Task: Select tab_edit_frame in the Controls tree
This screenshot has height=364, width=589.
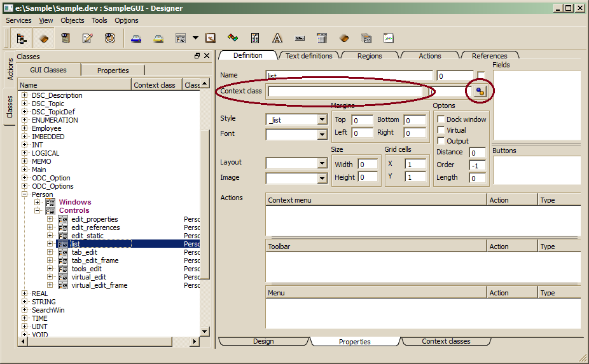Action: click(x=95, y=260)
